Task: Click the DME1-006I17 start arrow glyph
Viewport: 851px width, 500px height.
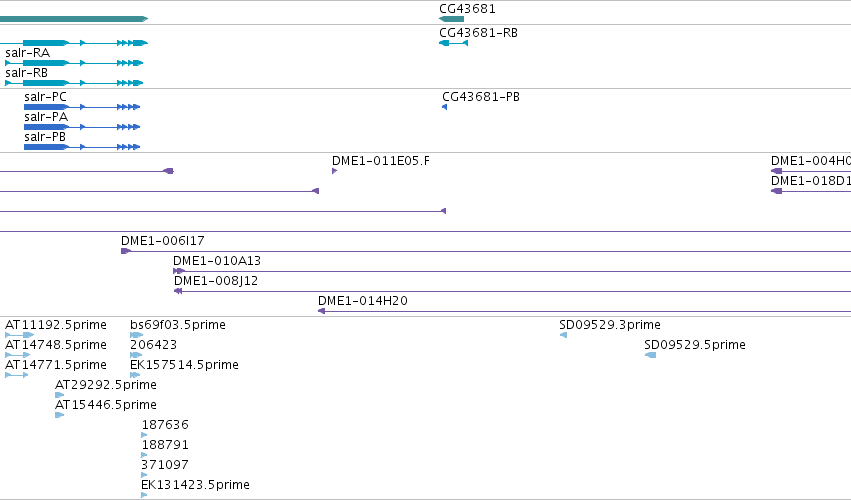Action: pyautogui.click(x=126, y=251)
